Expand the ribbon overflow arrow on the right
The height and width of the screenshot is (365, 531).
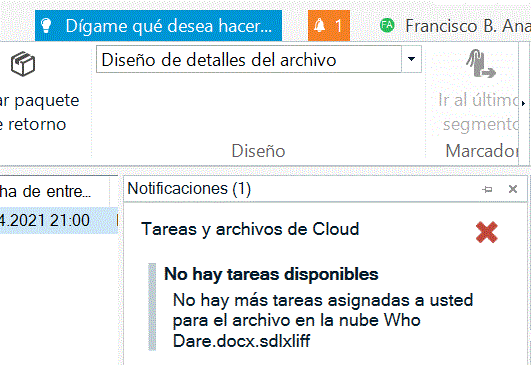click(x=524, y=103)
